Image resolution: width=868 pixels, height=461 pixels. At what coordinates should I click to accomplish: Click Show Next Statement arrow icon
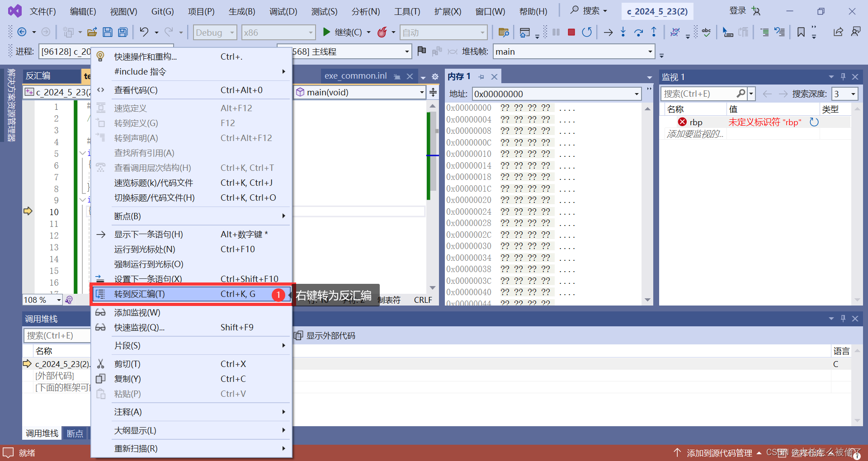click(608, 32)
